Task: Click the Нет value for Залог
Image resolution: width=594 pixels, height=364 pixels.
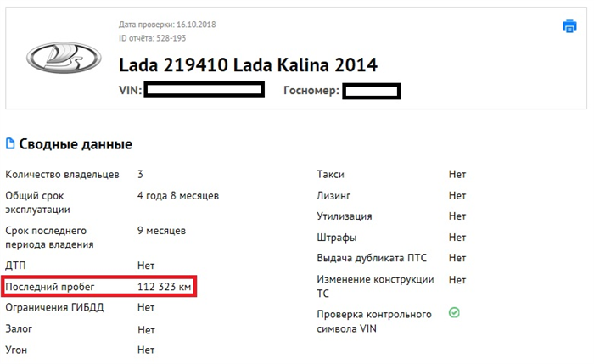Action: pos(146,330)
